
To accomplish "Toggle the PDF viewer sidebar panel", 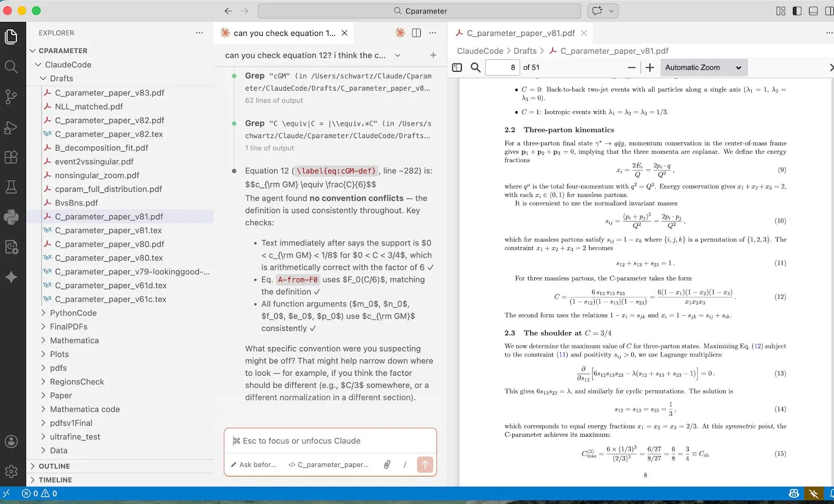I will tap(457, 67).
